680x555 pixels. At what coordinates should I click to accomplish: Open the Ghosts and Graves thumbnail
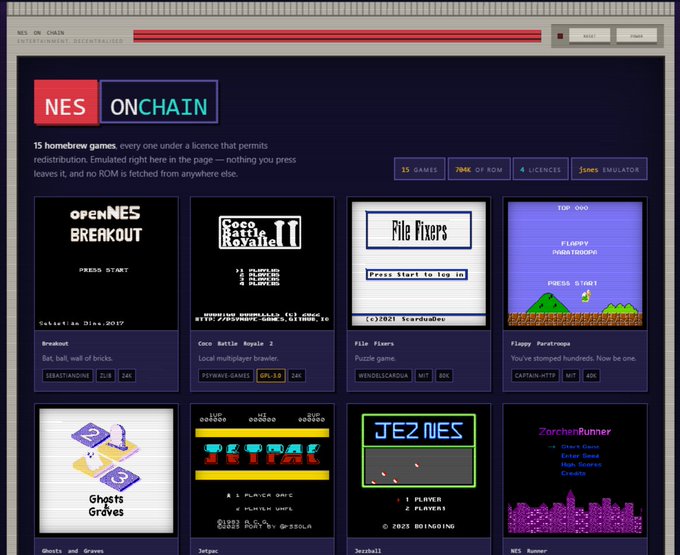pos(106,471)
